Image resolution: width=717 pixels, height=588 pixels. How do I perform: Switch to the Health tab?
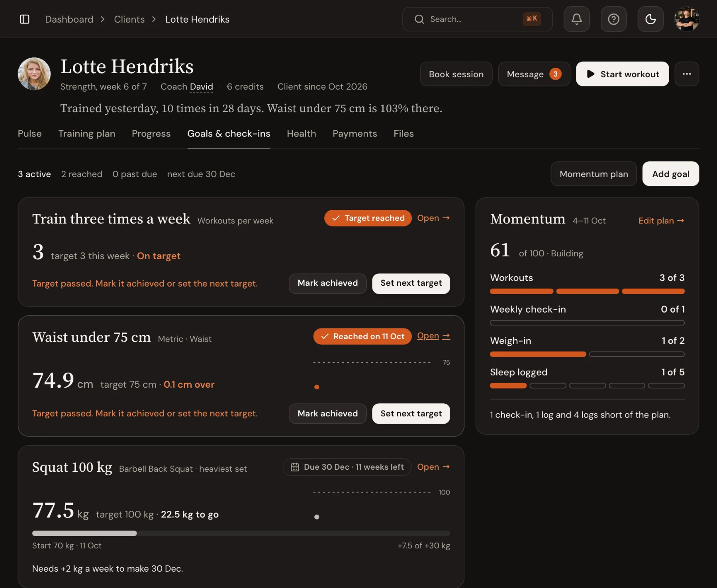point(302,134)
